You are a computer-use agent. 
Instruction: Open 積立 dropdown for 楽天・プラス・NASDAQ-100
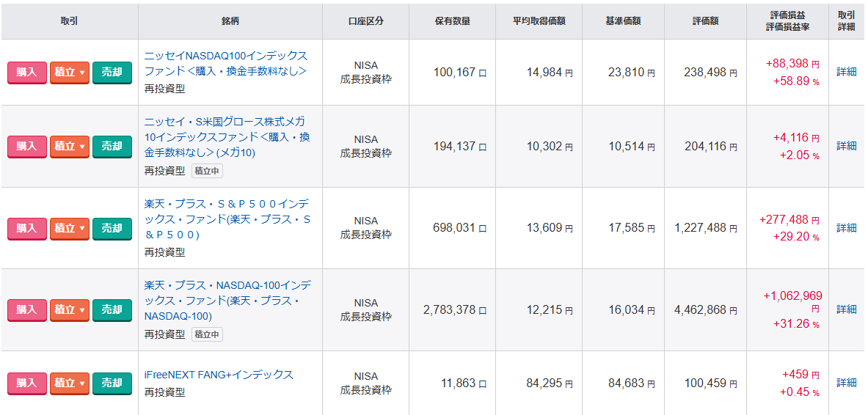click(69, 310)
